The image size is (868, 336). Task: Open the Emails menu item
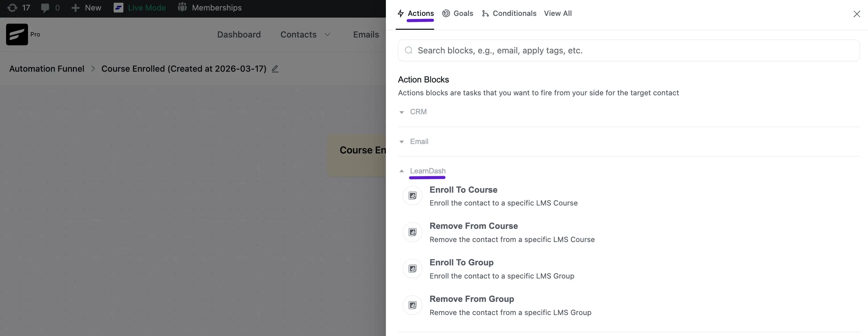pyautogui.click(x=366, y=34)
